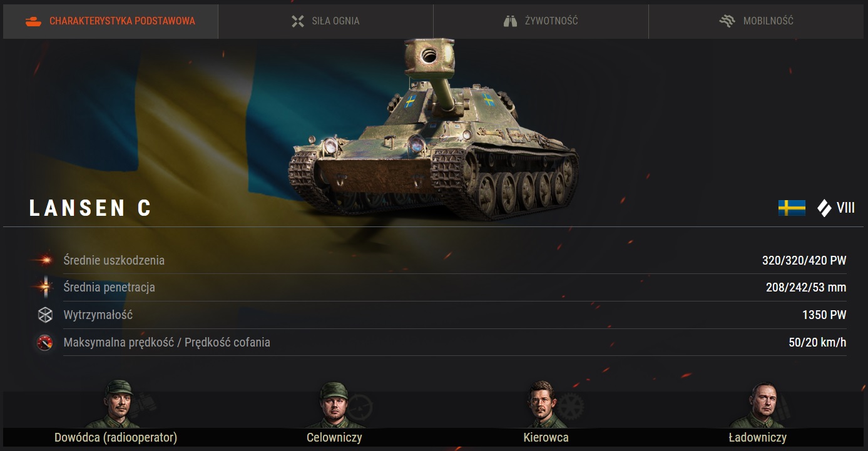Click the speedometer icon for maksymalna prędkość

tap(44, 342)
